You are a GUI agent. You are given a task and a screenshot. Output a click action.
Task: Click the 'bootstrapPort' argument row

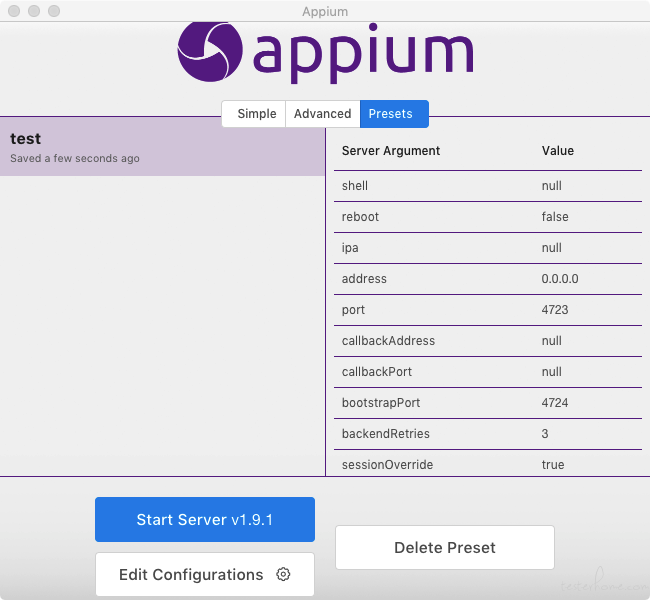(x=488, y=403)
